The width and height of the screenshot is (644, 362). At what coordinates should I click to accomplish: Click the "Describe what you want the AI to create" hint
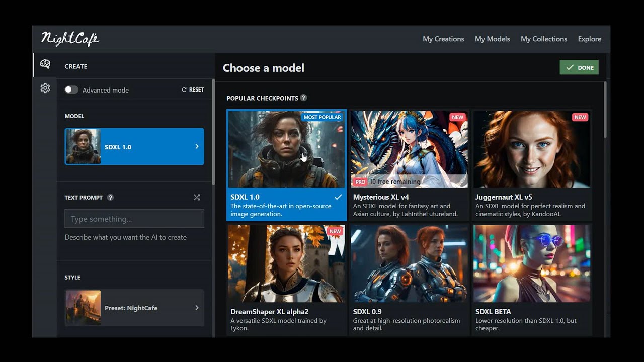(126, 237)
